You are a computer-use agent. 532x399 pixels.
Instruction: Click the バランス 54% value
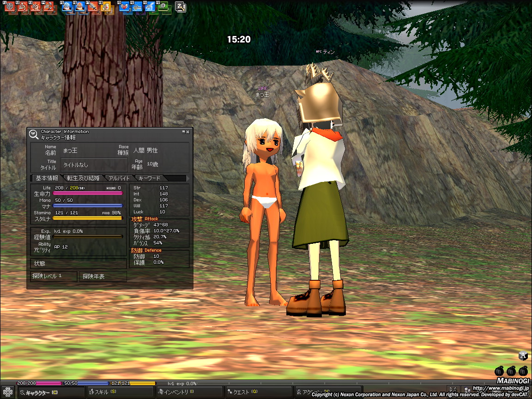158,243
